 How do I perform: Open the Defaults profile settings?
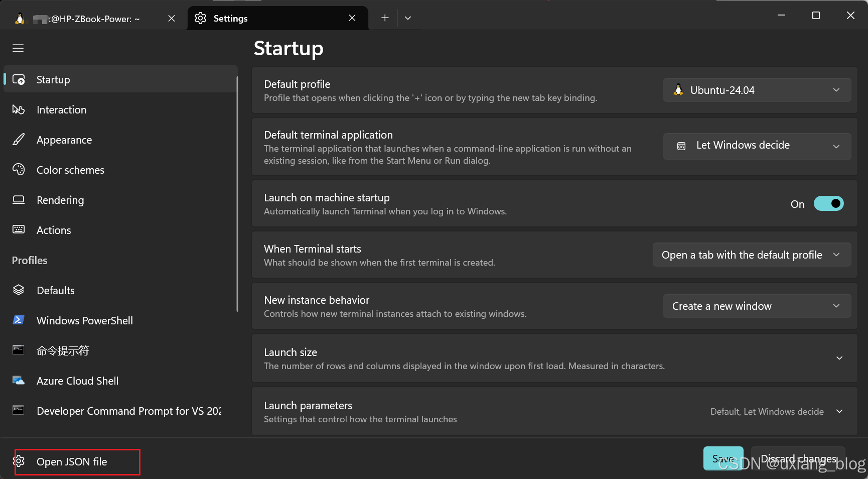120,290
